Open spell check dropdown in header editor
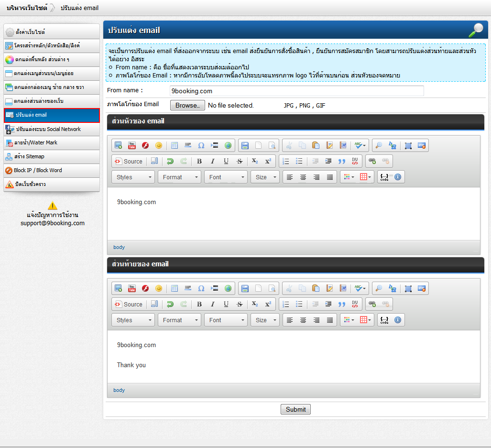This screenshot has height=448, width=491. tap(360, 145)
